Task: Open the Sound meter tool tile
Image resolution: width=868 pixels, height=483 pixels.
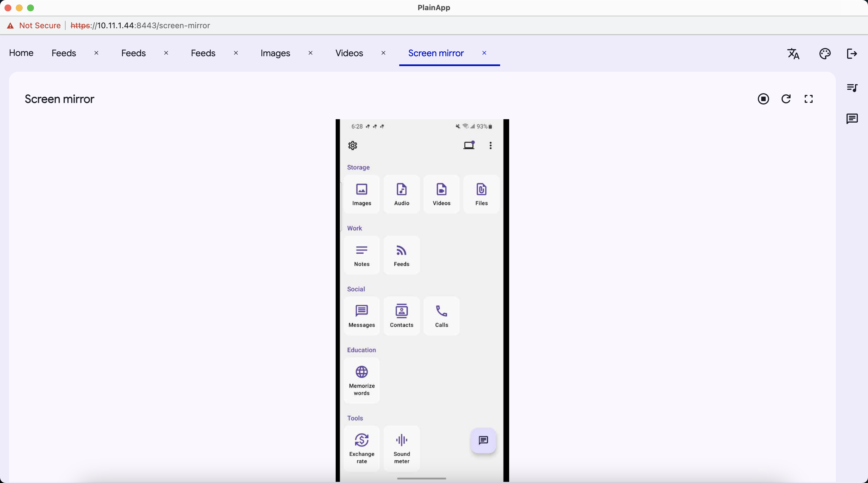Action: 401,448
